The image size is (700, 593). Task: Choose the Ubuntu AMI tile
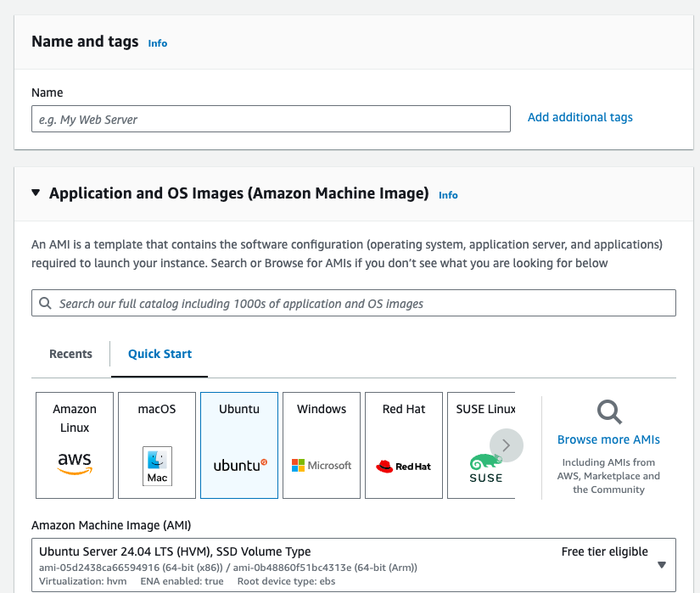tap(239, 445)
